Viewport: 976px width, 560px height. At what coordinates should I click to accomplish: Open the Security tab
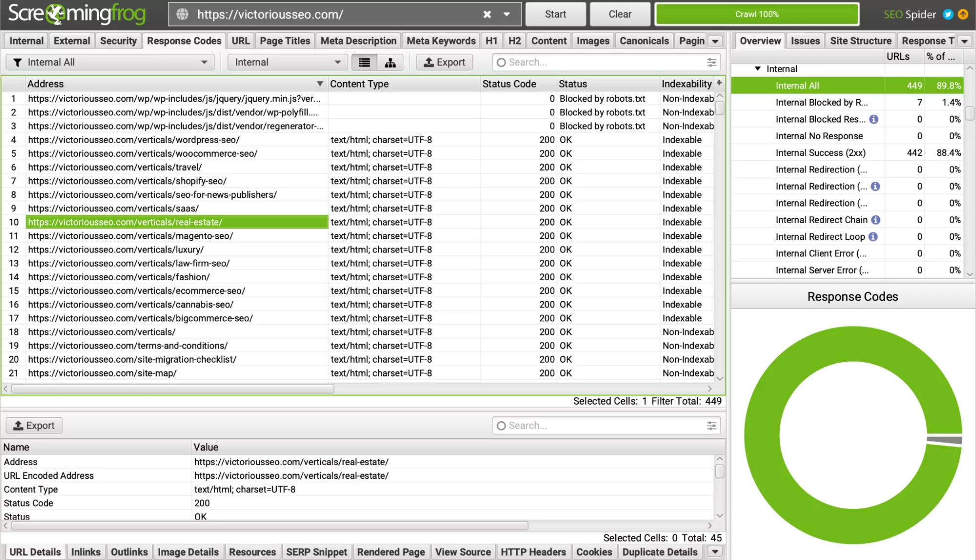pyautogui.click(x=118, y=41)
